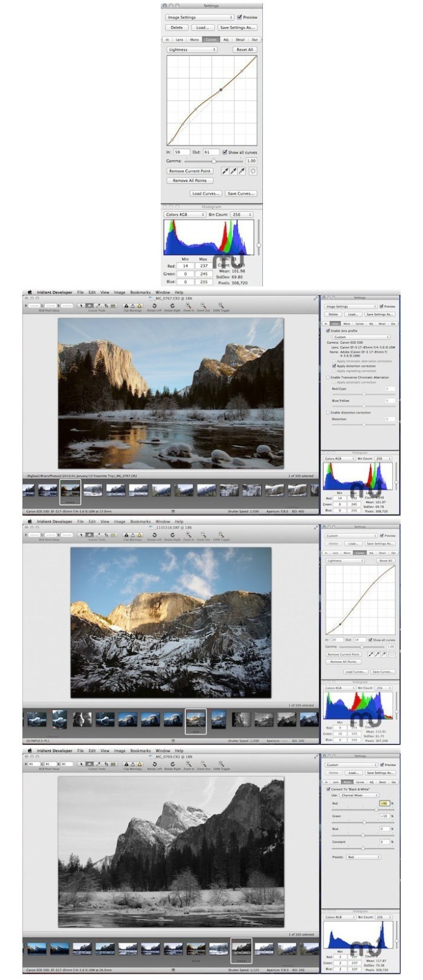The height and width of the screenshot is (980, 423).
Task: Click the In field showing 59
Action: 181,152
